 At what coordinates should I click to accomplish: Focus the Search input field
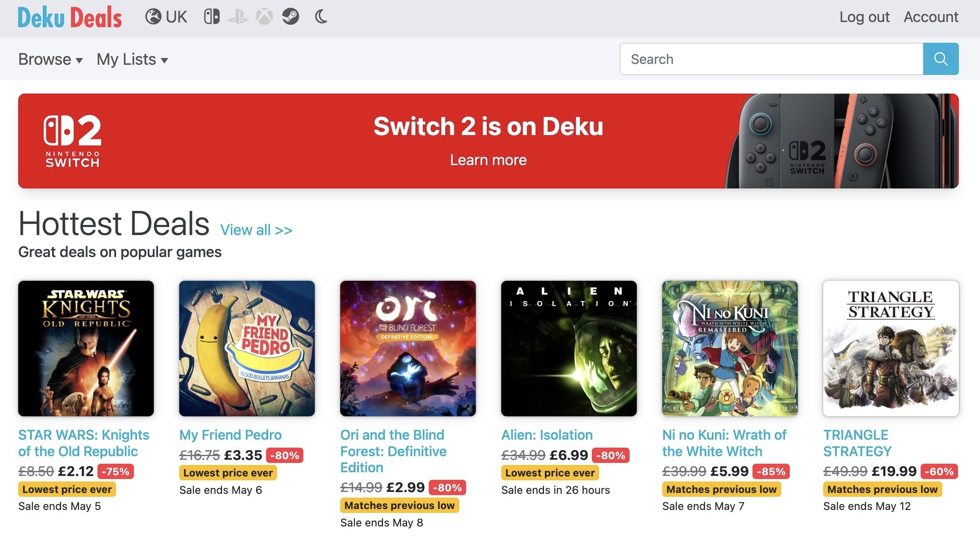click(x=771, y=59)
